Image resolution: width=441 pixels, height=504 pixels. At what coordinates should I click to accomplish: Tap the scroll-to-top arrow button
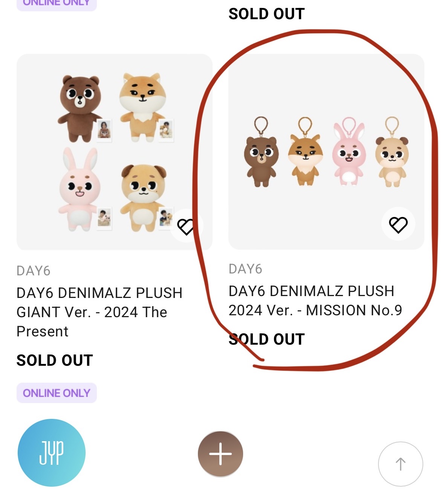tap(400, 464)
